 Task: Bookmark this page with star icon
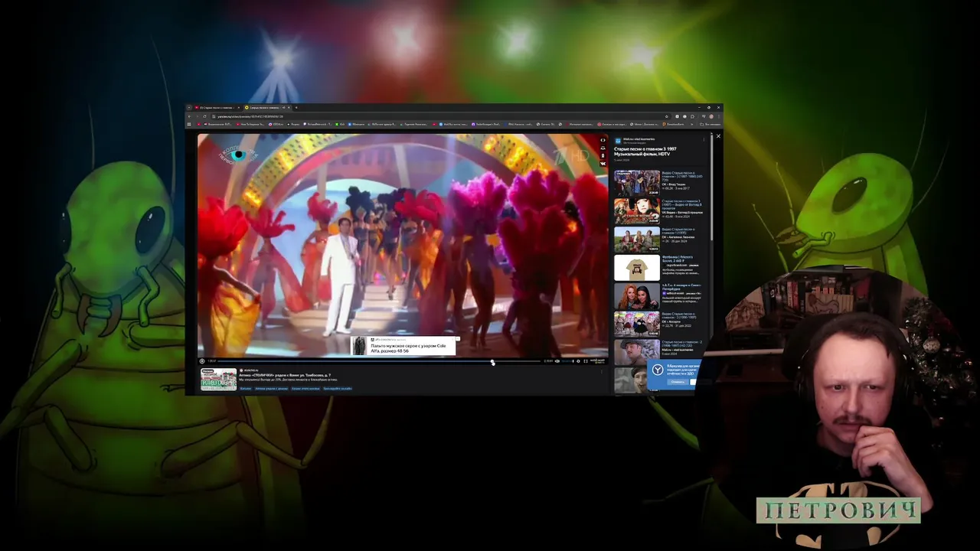(x=667, y=116)
